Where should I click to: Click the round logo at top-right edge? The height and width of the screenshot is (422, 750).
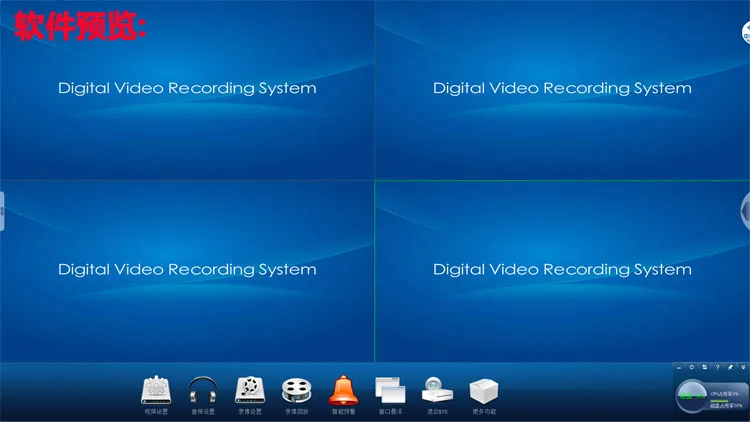pos(746,33)
